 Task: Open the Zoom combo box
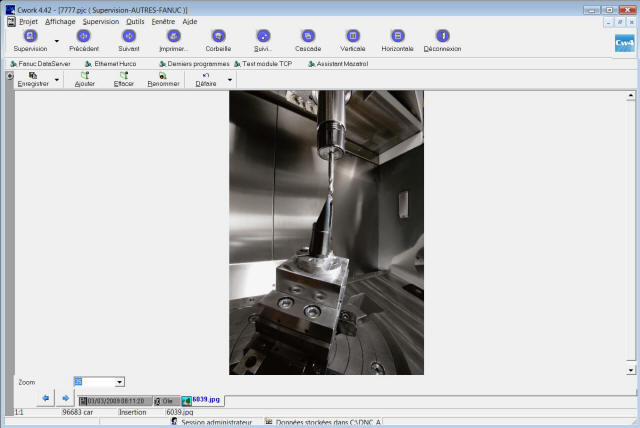[x=119, y=382]
